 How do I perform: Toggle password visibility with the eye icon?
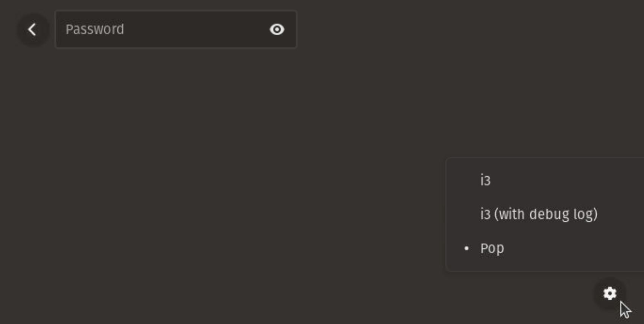click(x=277, y=29)
